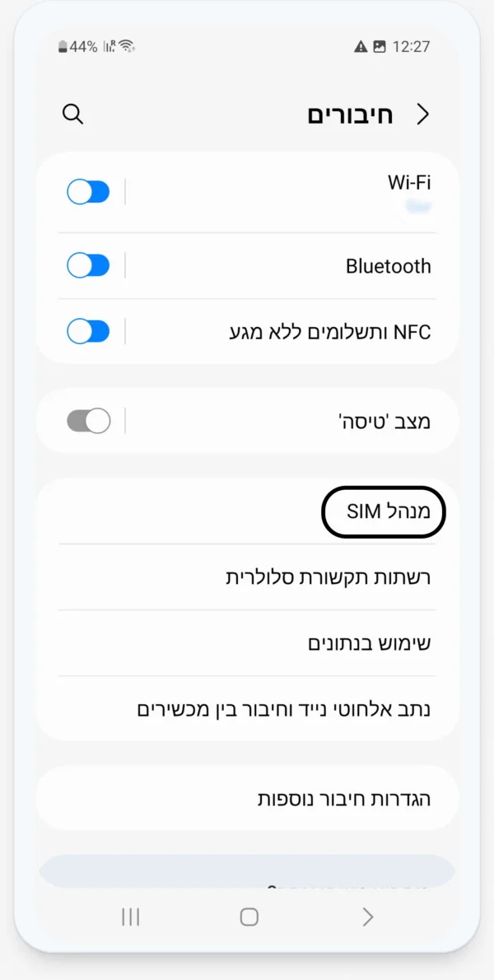Image resolution: width=494 pixels, height=980 pixels.
Task: Tap the search magnifier icon
Action: tap(72, 114)
